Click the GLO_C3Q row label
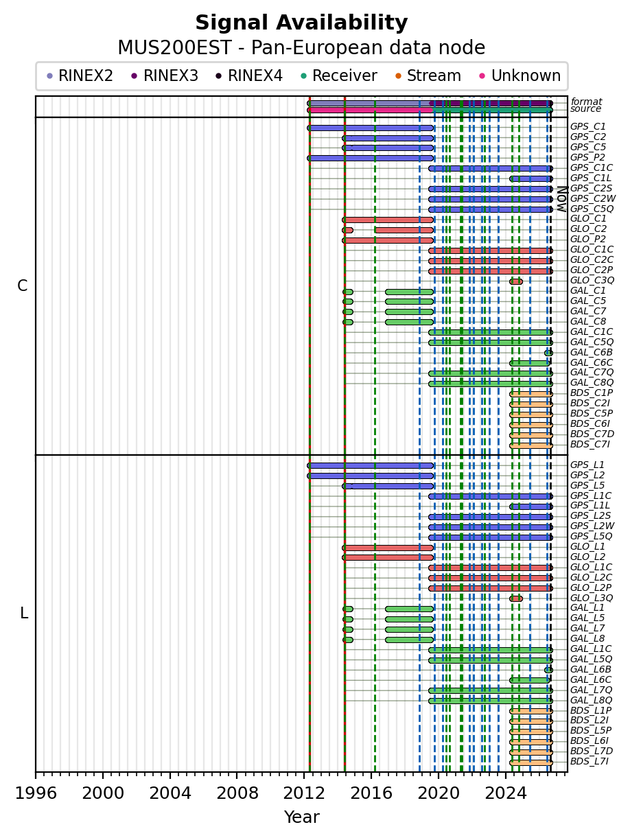The image size is (630, 840). coord(592,281)
